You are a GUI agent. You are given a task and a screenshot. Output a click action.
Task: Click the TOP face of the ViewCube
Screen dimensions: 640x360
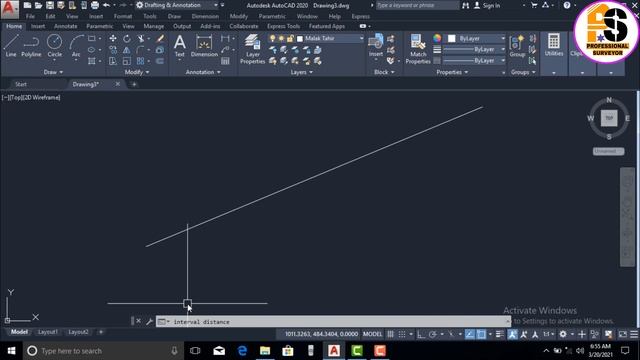(x=609, y=118)
